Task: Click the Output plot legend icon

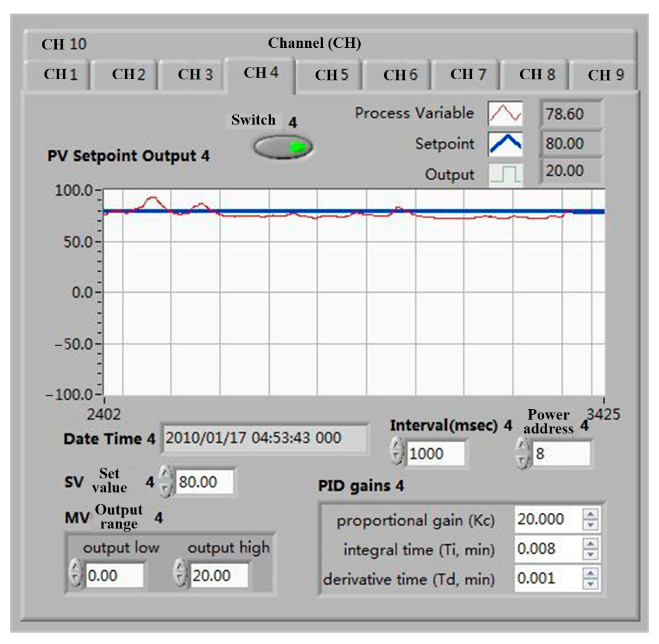Action: (505, 174)
